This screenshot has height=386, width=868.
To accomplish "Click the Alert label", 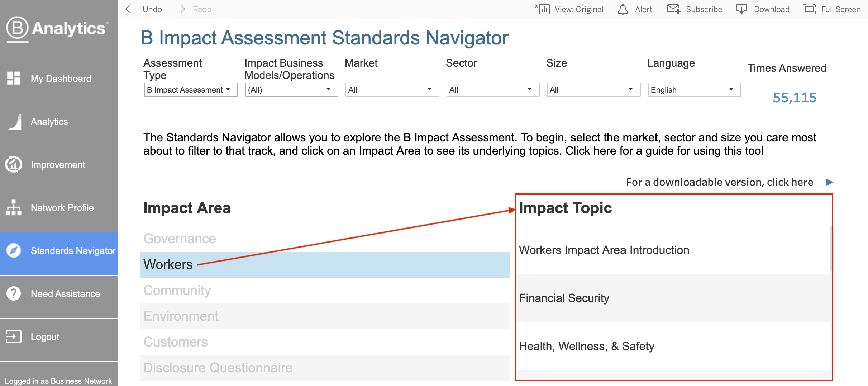I will 644,9.
